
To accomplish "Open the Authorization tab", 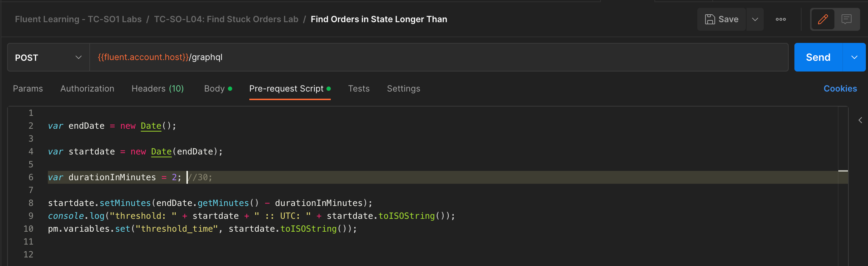I will click(87, 89).
